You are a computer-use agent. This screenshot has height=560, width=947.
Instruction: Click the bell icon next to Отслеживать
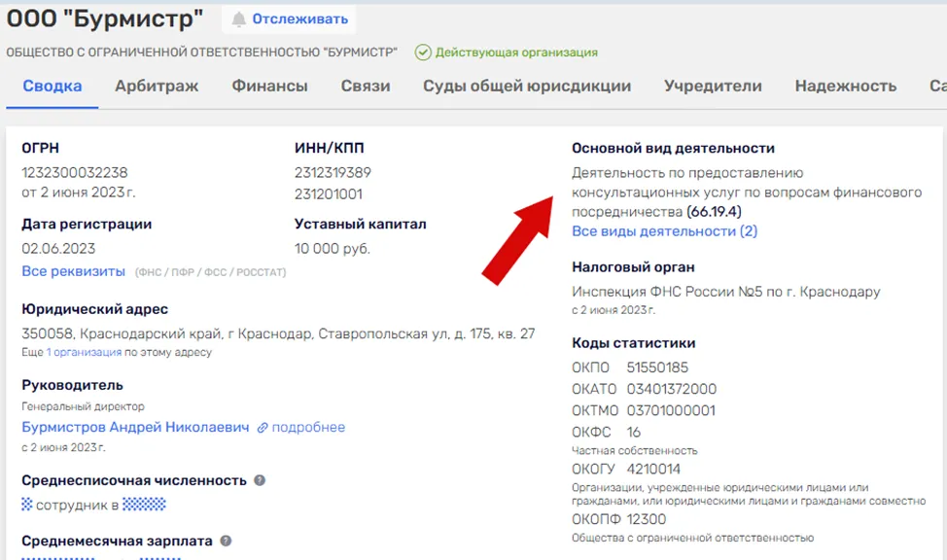(239, 19)
